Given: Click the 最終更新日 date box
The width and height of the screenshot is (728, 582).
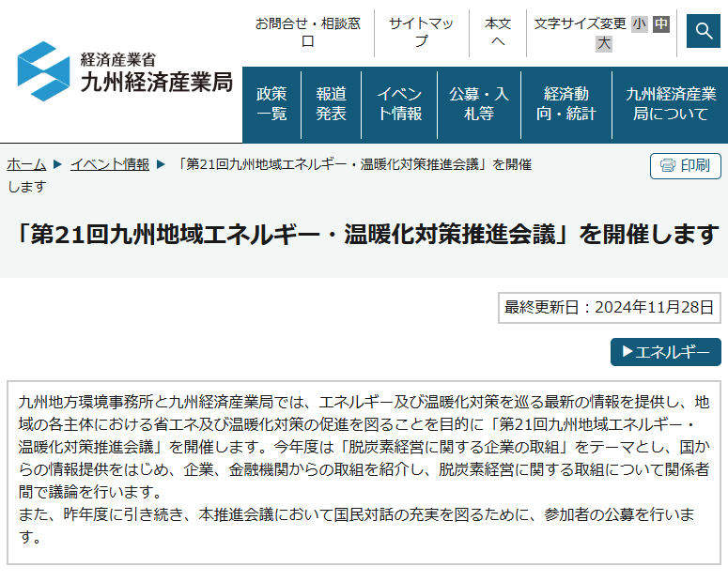Looking at the screenshot, I should point(610,307).
